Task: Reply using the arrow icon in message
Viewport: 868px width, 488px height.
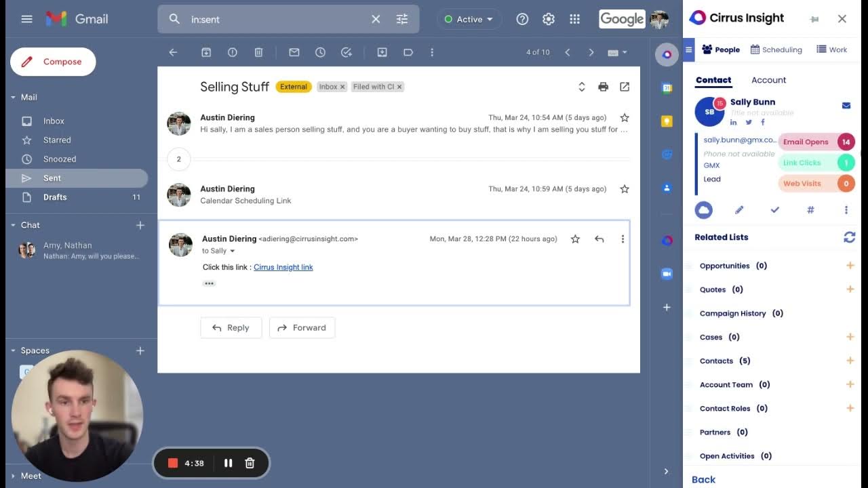Action: coord(599,239)
